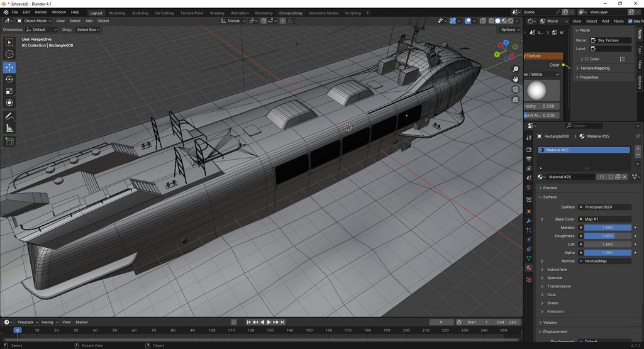Open the Material properties tab
The image size is (644, 349).
529,268
